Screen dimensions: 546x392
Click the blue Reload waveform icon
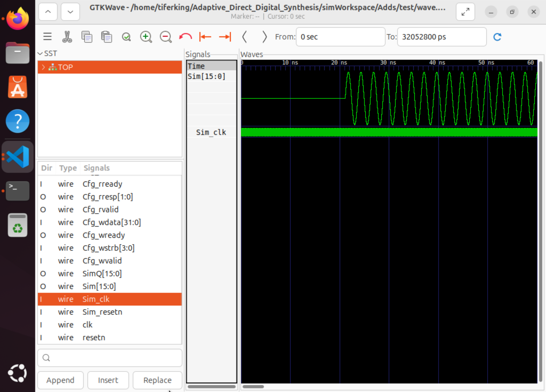(497, 37)
